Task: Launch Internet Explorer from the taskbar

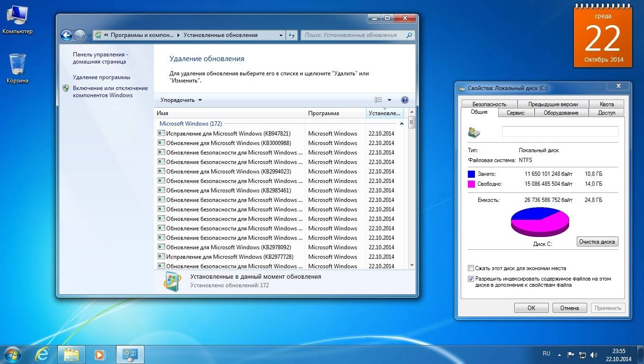Action: [43, 354]
